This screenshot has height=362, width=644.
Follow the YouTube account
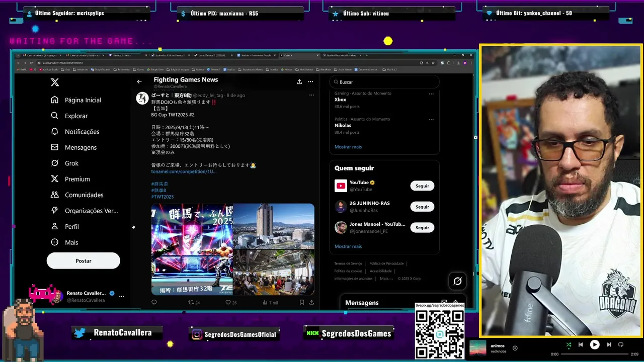coord(422,186)
